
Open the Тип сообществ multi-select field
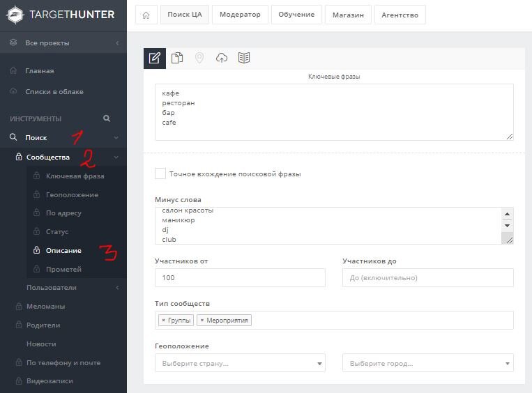(334, 320)
